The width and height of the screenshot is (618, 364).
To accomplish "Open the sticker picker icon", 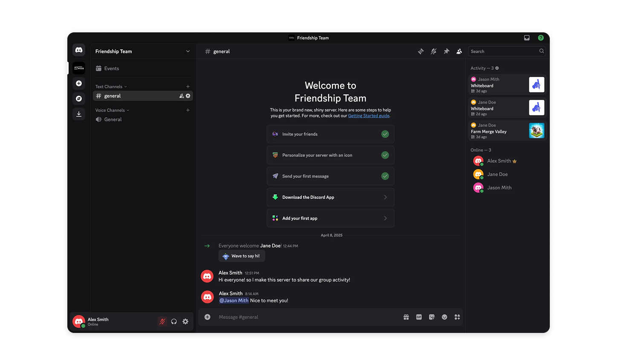I will coord(432,317).
